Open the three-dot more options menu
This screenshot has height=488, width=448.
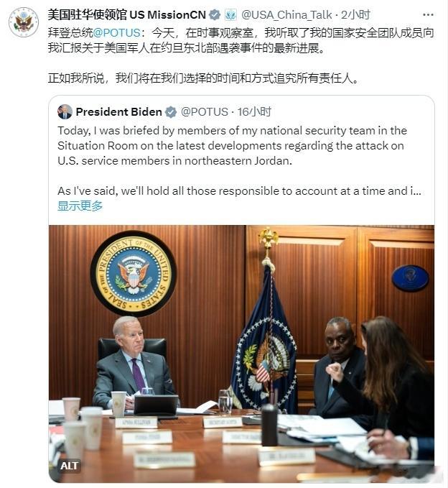428,14
